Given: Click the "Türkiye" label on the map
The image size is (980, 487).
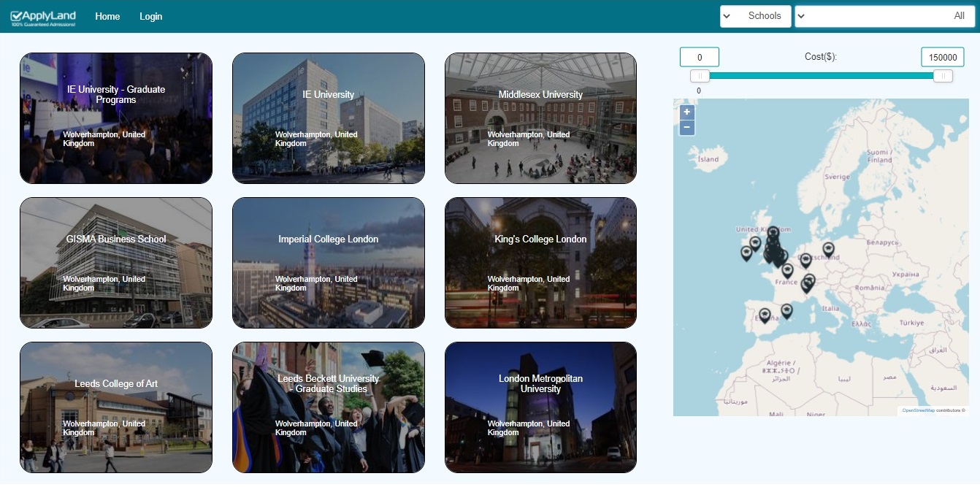Looking at the screenshot, I should [912, 323].
